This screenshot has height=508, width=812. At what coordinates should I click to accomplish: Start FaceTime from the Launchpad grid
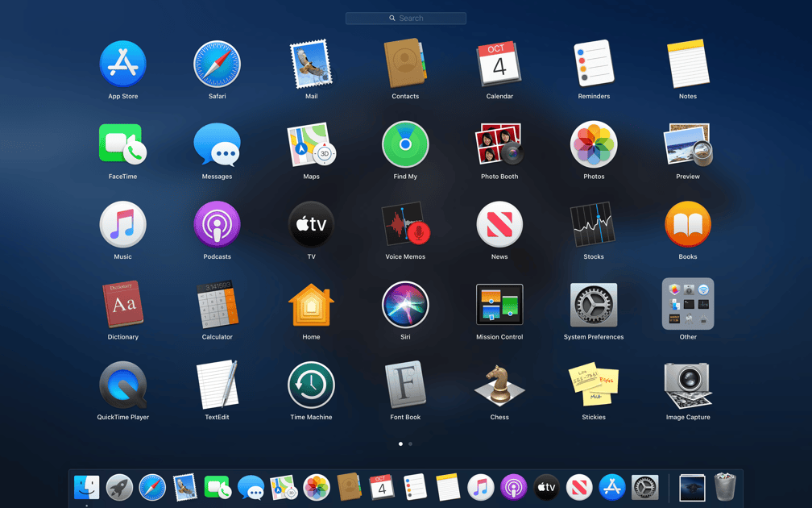(122, 144)
